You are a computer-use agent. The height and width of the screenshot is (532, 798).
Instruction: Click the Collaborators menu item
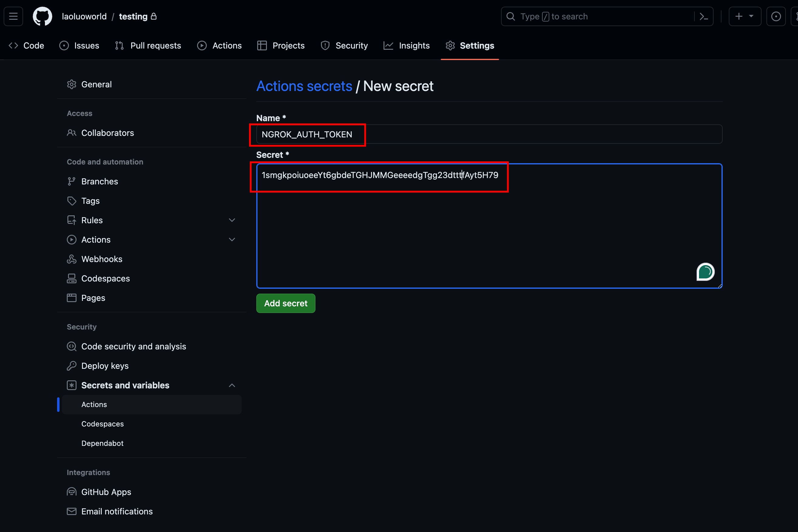pyautogui.click(x=108, y=133)
